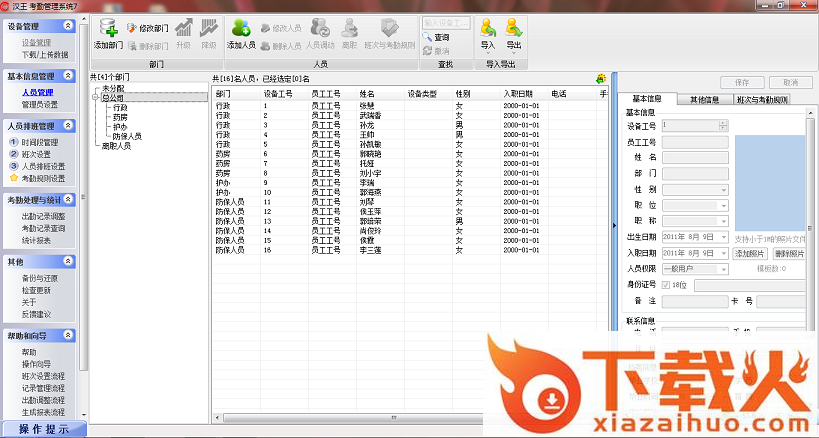Open the 职位 position dropdown
Viewport: 819px width, 438px height.
click(723, 205)
